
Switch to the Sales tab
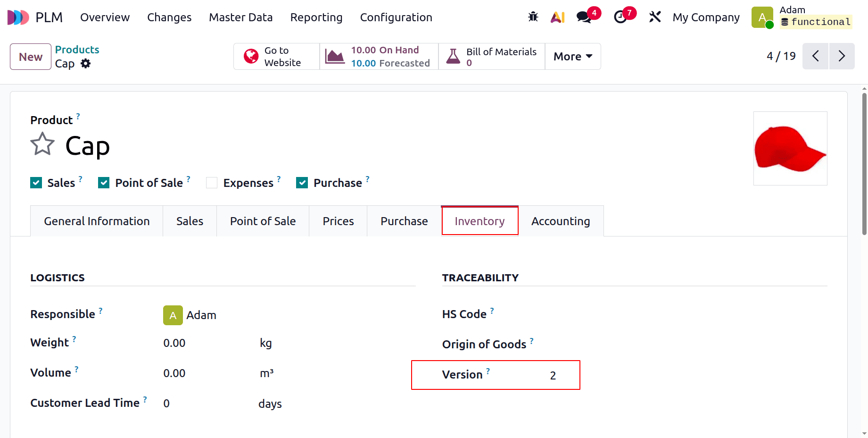(x=190, y=221)
